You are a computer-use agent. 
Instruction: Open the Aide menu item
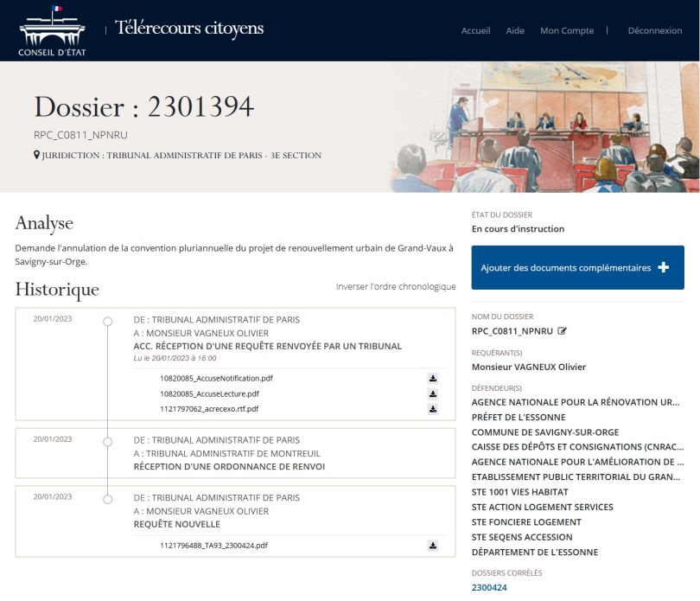click(515, 30)
